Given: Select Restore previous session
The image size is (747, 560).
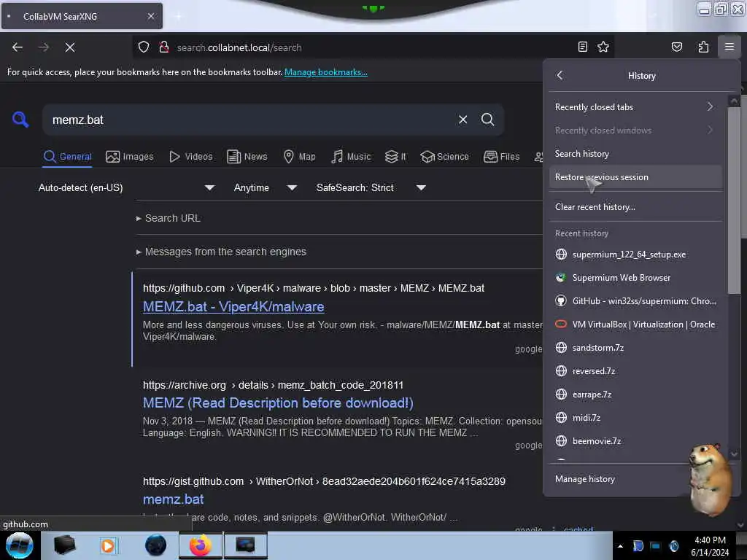Looking at the screenshot, I should coord(635,176).
